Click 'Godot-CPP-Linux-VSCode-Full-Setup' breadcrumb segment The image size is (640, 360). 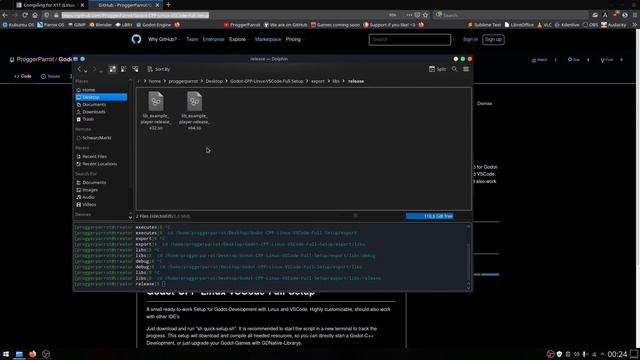click(x=267, y=81)
